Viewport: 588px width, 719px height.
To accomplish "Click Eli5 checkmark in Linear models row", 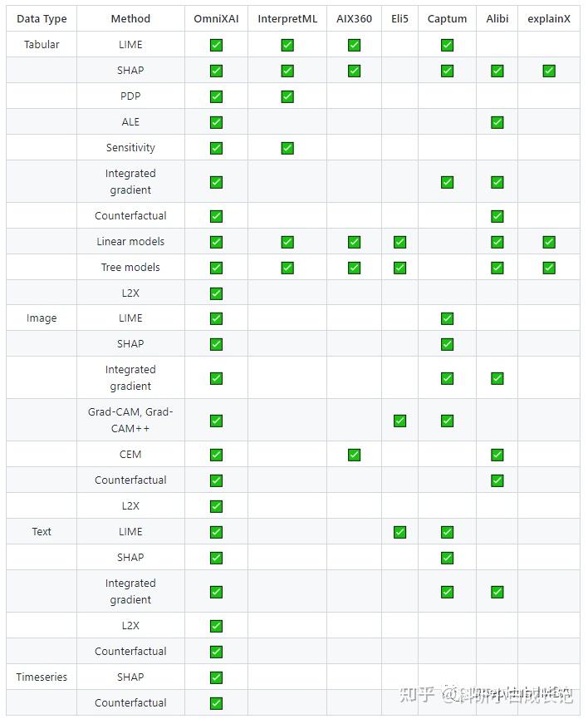I will [x=399, y=242].
